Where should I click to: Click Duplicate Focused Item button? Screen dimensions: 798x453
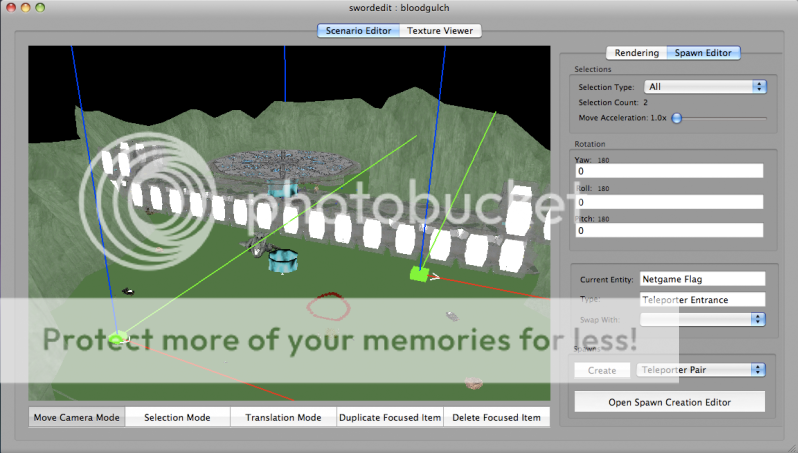tap(389, 417)
